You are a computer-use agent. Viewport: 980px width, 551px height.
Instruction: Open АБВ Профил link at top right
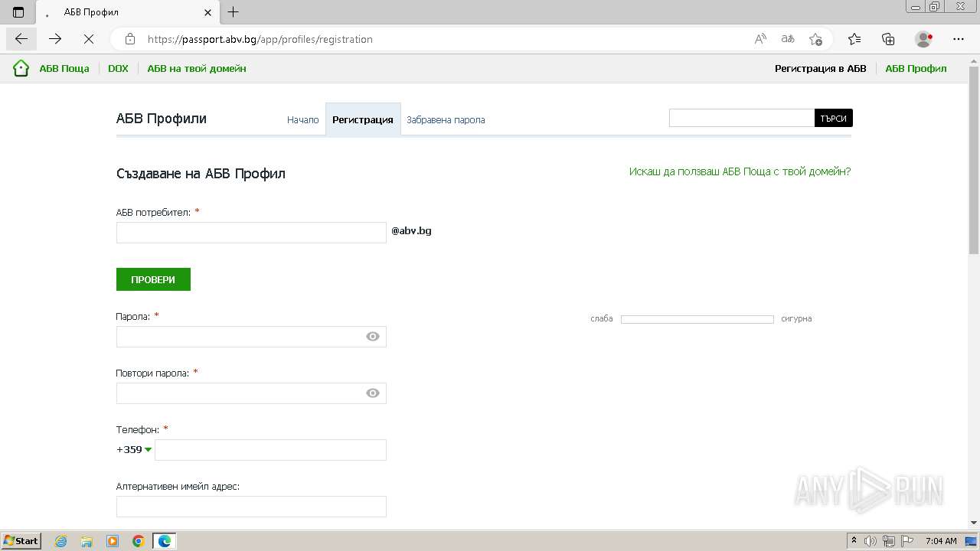(x=916, y=68)
